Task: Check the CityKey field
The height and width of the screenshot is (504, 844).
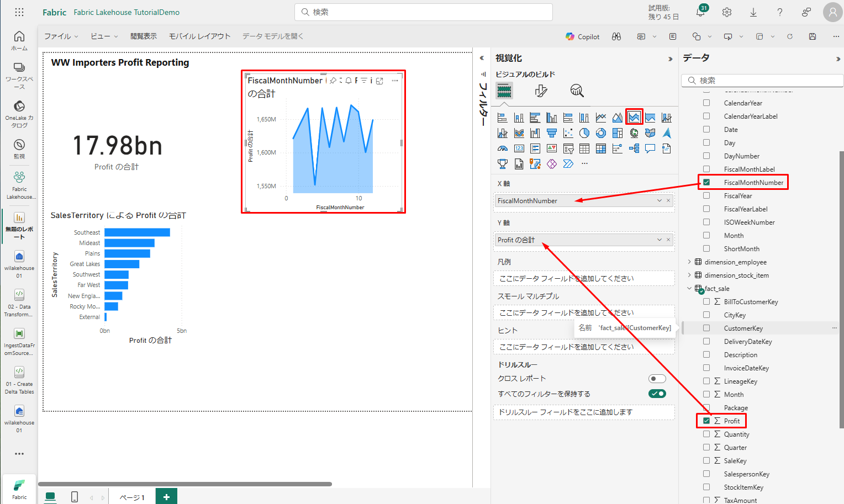Action: [706, 315]
